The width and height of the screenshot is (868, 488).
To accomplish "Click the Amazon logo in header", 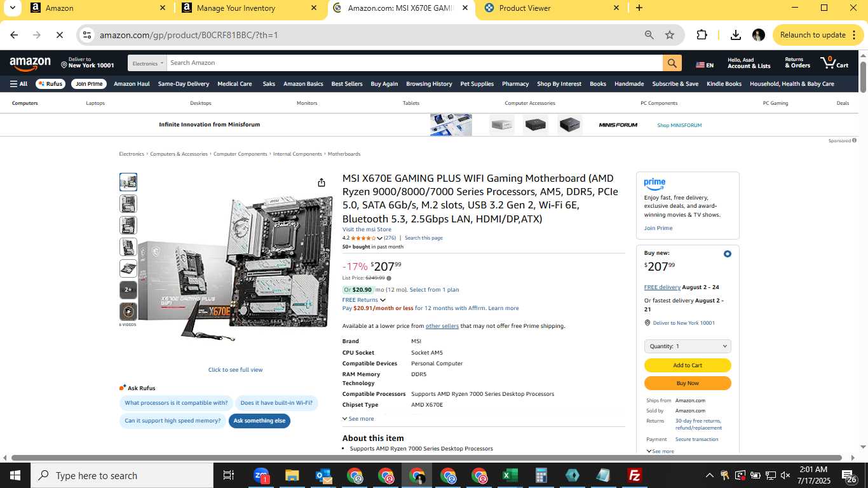I will 30,64.
